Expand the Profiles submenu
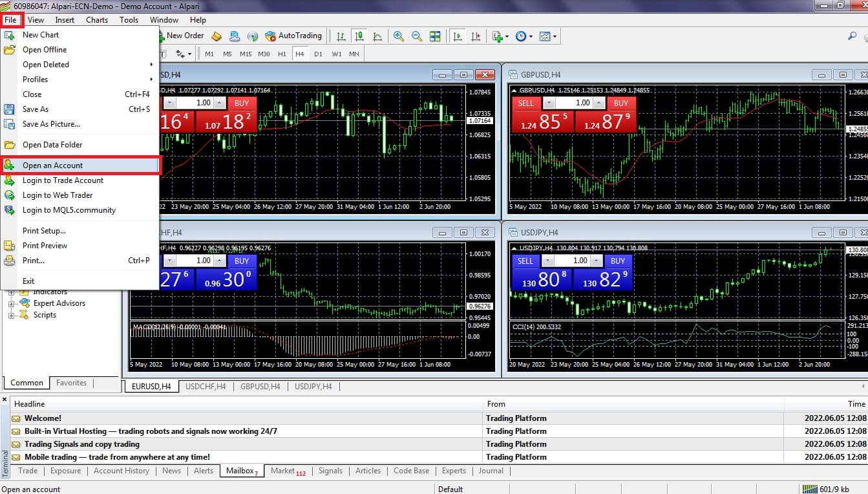Viewport: 868px width, 494px height. 79,80
